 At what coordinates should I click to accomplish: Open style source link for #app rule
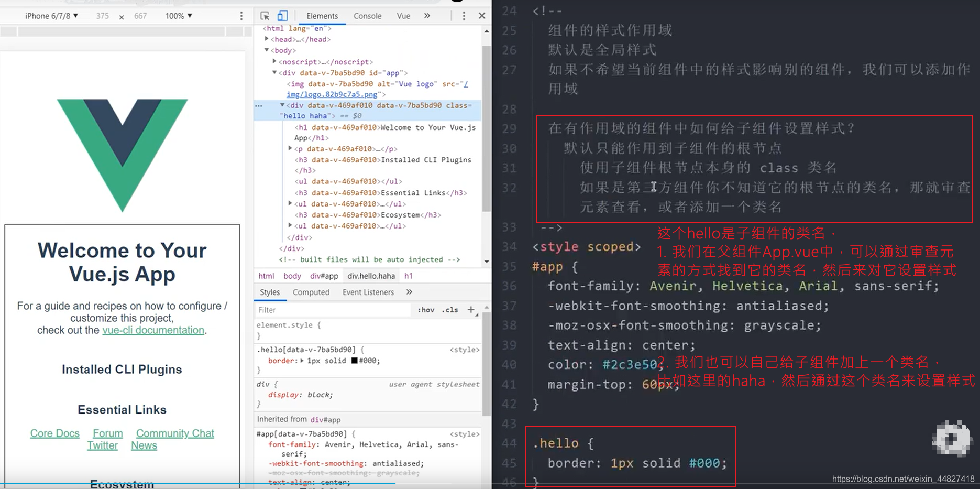465,434
